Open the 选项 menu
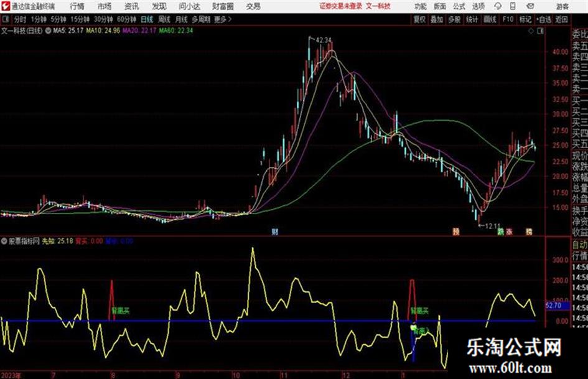The image size is (588, 379). point(478,6)
